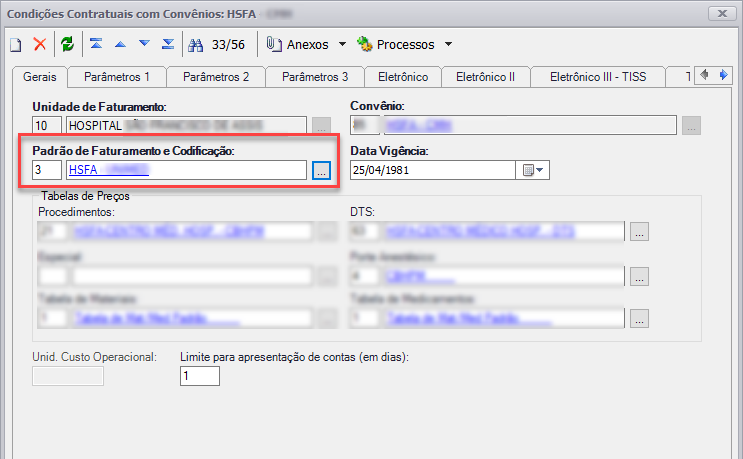
Task: Go to next record down arrow
Action: 144,44
